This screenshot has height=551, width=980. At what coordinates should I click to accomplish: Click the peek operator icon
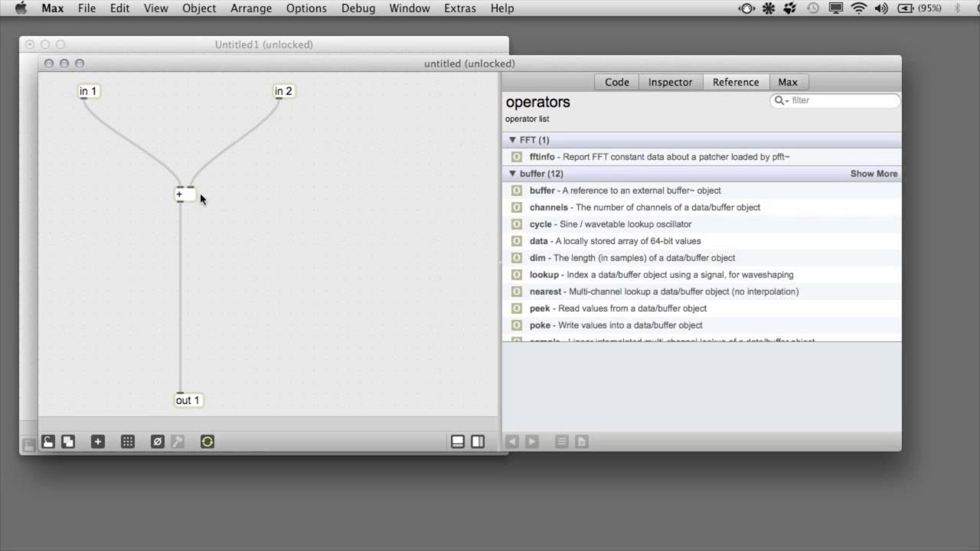point(517,308)
